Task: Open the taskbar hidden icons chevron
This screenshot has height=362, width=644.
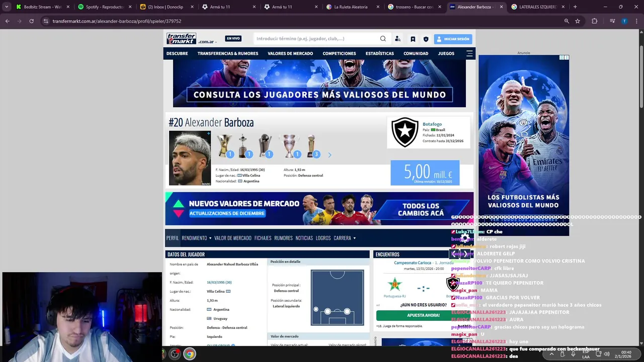Action: coord(551,354)
